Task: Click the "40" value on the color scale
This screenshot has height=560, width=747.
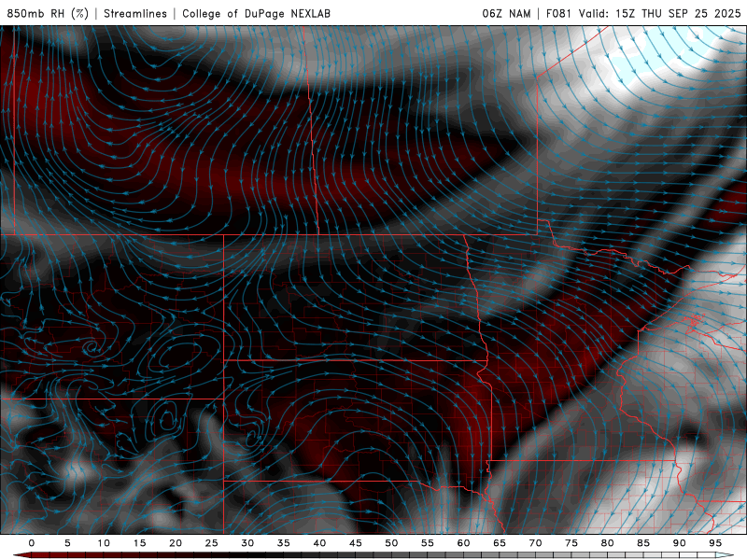Action: pyautogui.click(x=319, y=543)
